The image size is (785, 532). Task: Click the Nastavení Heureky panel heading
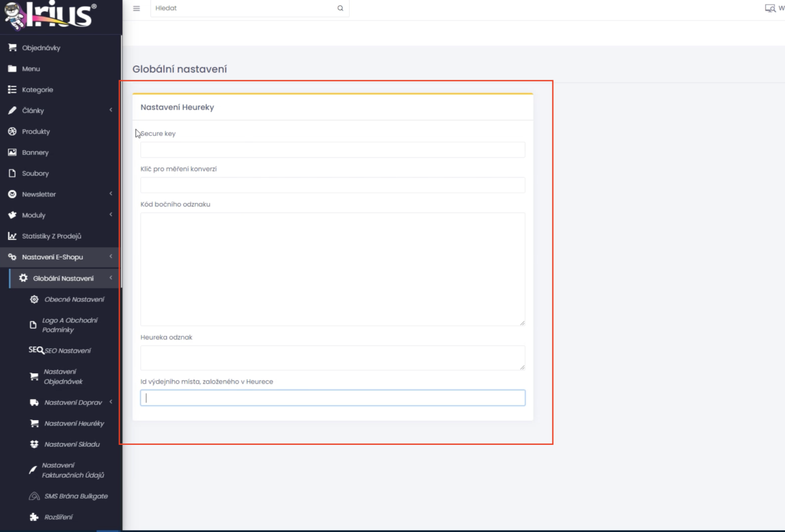[x=177, y=107]
